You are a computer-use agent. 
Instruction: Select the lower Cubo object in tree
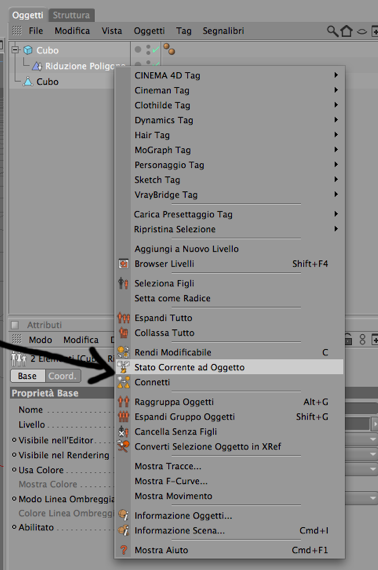click(47, 82)
